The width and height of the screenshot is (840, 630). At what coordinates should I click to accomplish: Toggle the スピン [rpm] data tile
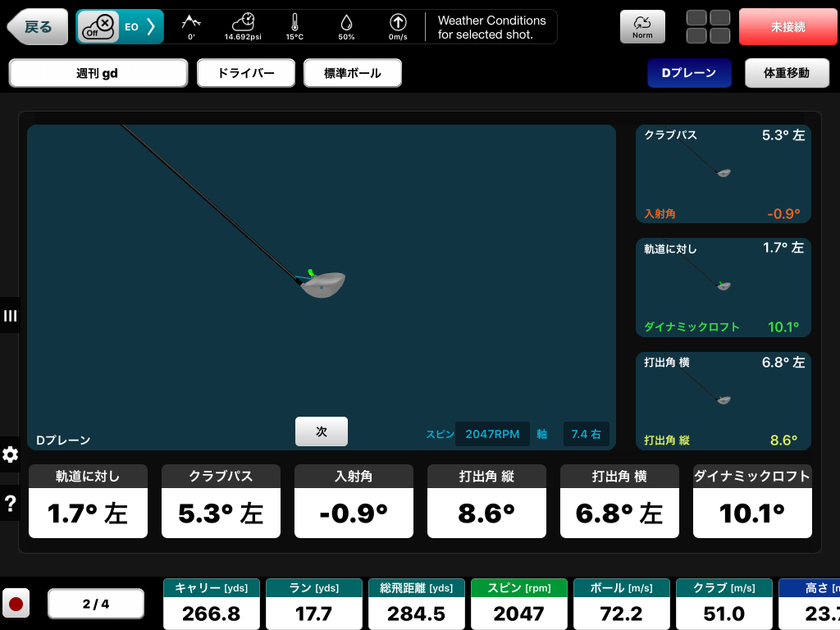point(518,604)
